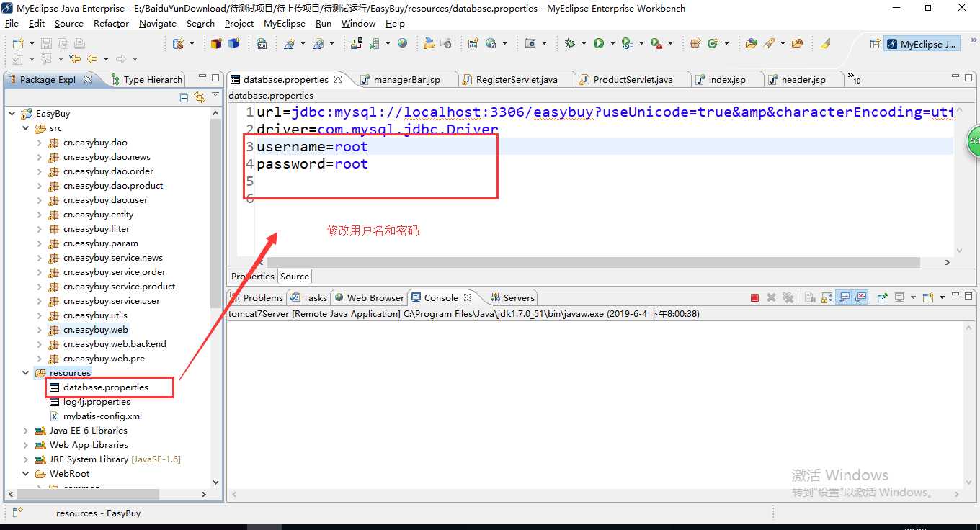Maximize the Package Explorer view
The width and height of the screenshot is (980, 530).
pos(215,78)
